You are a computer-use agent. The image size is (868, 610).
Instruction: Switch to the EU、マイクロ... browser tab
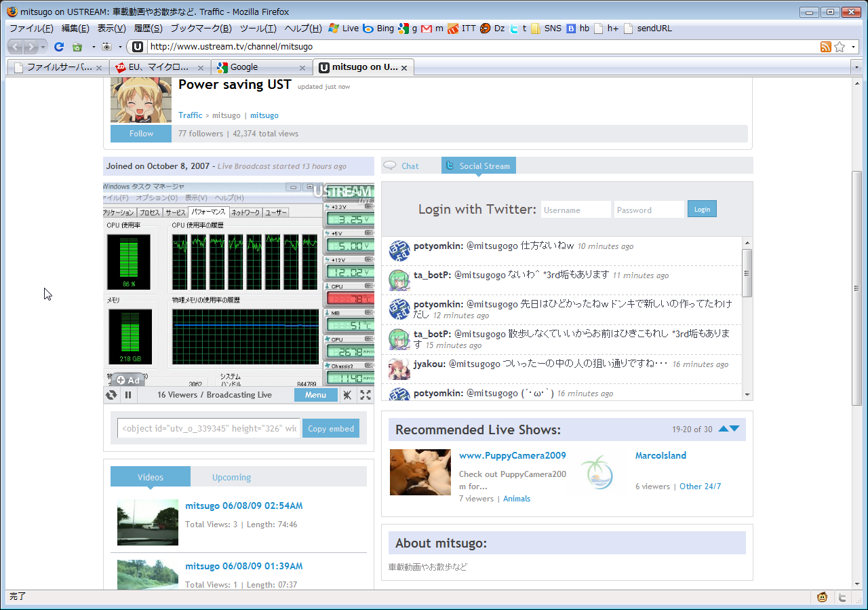coord(159,67)
